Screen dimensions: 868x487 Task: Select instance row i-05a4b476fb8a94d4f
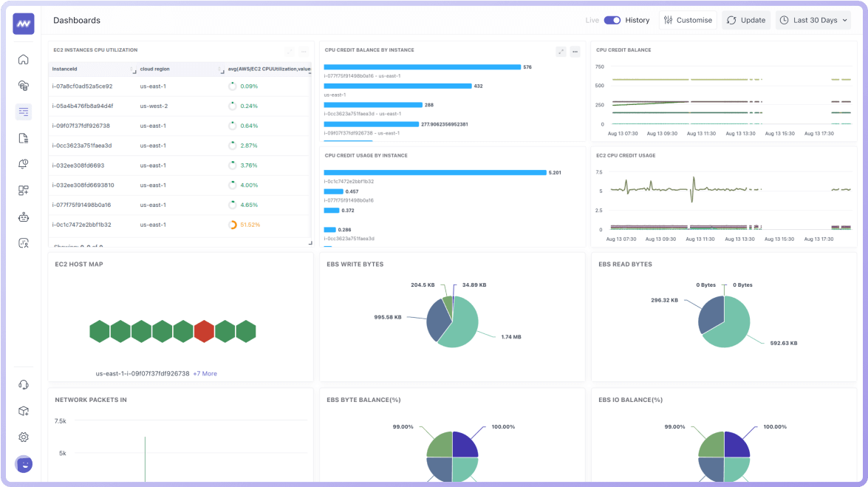(180, 106)
